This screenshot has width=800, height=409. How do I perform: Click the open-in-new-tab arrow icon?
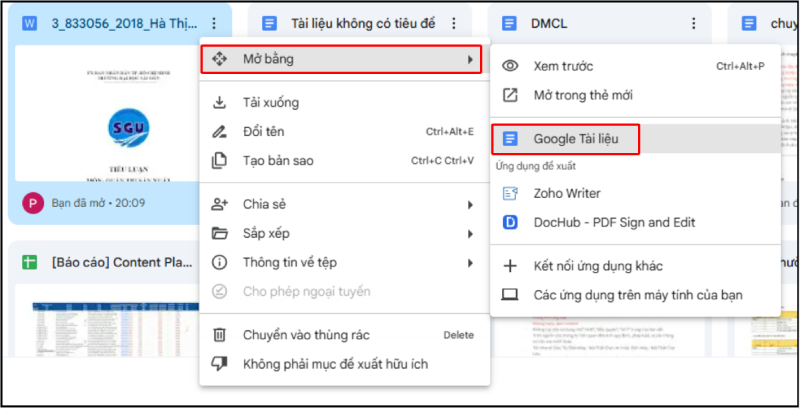point(510,95)
